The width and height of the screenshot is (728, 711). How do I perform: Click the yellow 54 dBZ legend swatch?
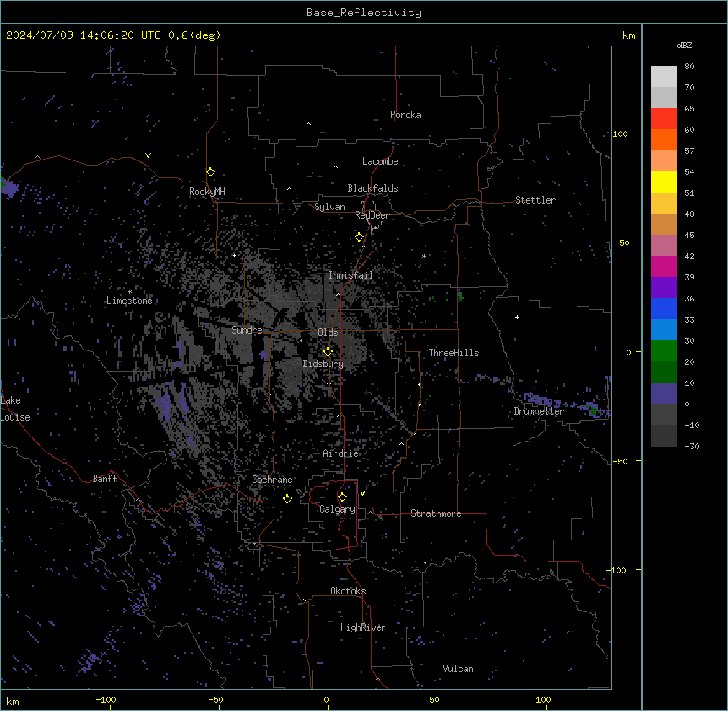[664, 182]
